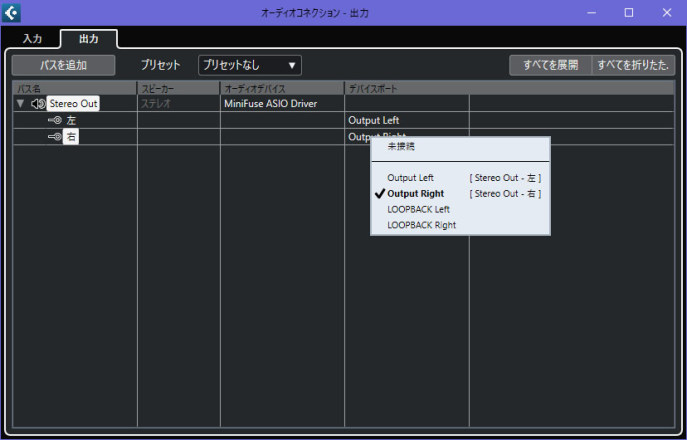Image resolution: width=687 pixels, height=440 pixels.
Task: Open the MiniFuse ASIO Driver device selector
Action: [x=281, y=103]
